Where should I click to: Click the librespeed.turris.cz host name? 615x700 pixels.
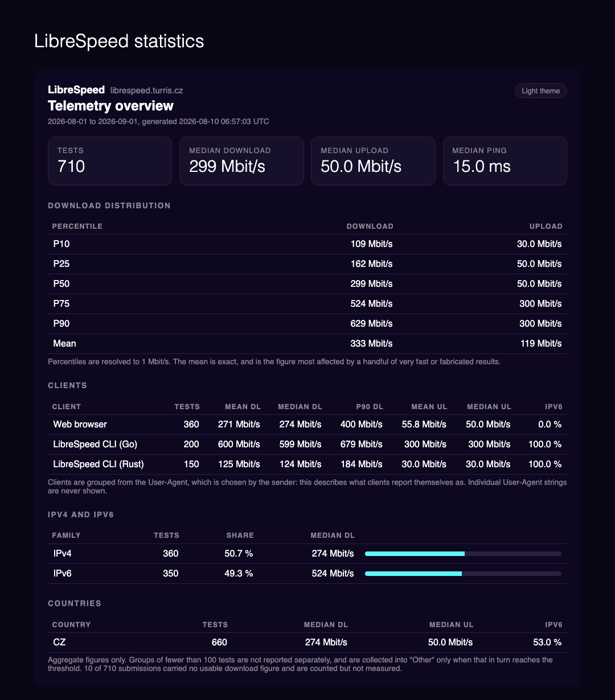click(x=146, y=90)
